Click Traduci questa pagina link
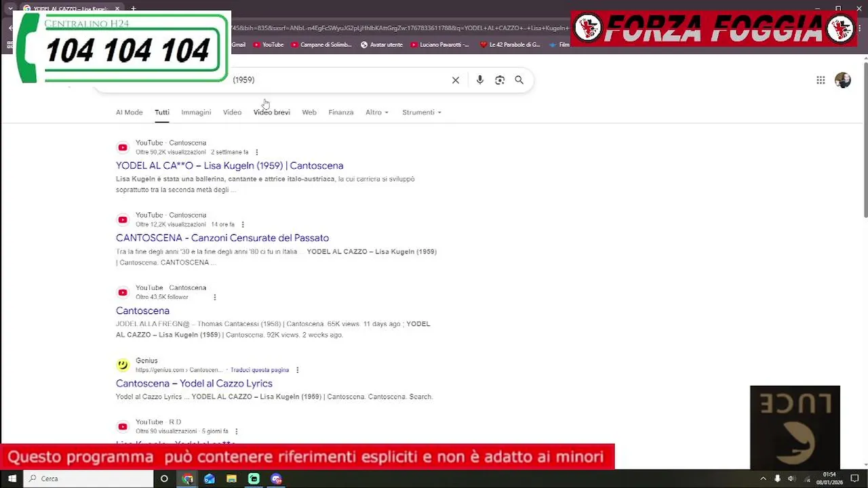 pos(260,370)
